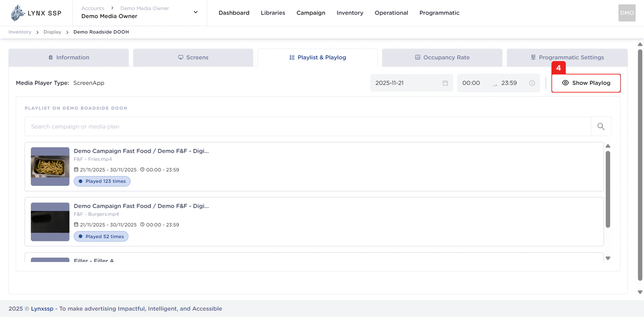Click the 23:59 end time field
Viewport: 644px width, 318px height.
click(x=509, y=83)
